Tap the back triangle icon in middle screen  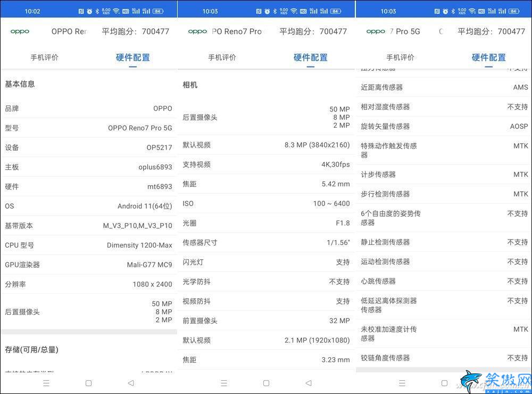309,383
